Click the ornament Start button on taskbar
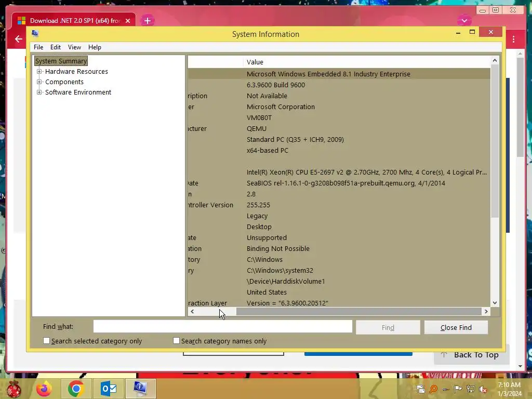Screen dimensions: 532x399 point(14,389)
